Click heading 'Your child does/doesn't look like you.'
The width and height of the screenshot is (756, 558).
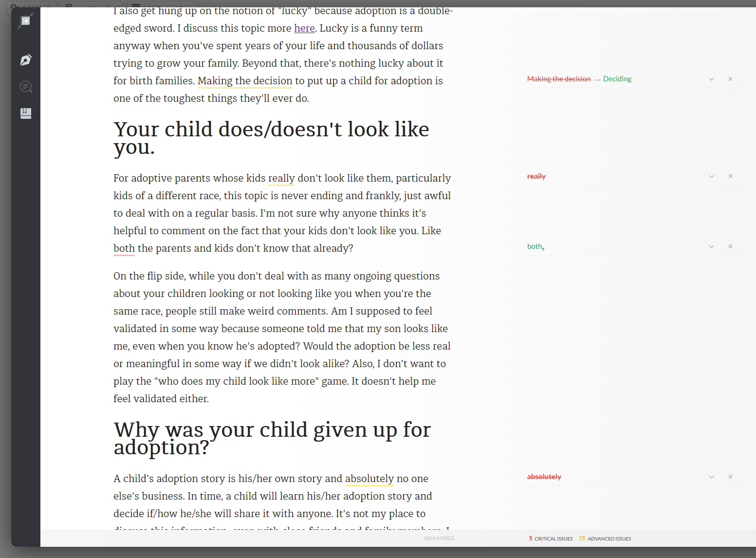(271, 138)
